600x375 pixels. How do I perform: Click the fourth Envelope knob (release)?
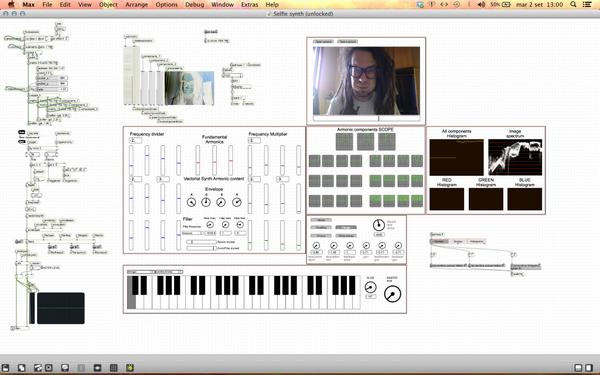click(237, 202)
